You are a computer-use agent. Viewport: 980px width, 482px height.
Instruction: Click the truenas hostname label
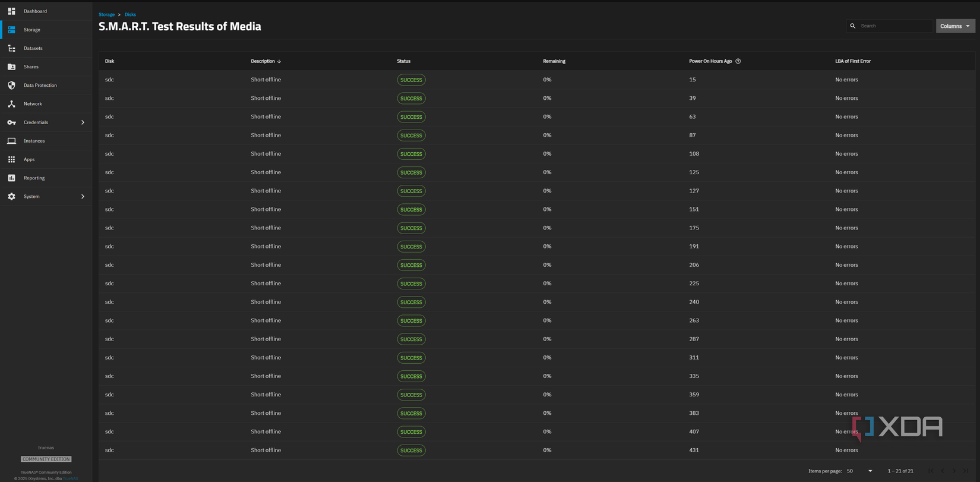coord(46,448)
